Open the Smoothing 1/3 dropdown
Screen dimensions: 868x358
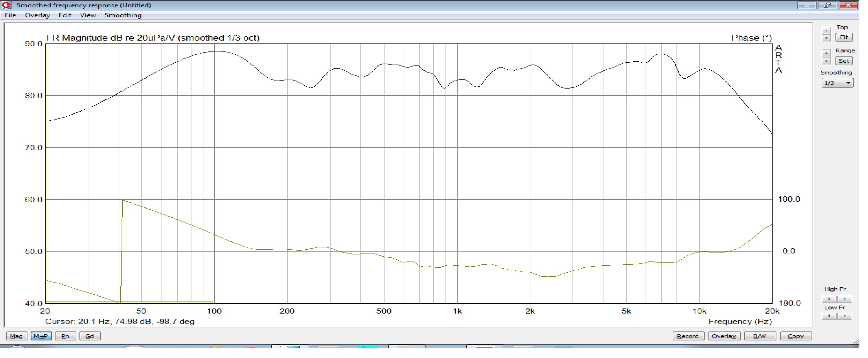[837, 83]
